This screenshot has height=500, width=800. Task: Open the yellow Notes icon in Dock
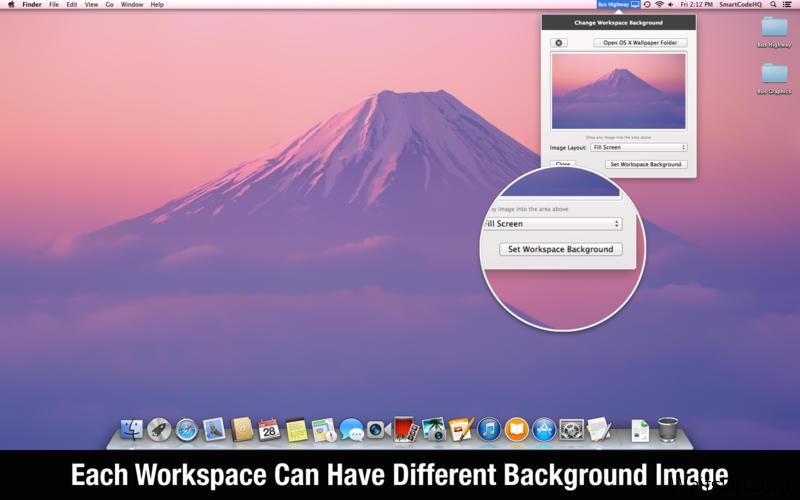[x=296, y=430]
